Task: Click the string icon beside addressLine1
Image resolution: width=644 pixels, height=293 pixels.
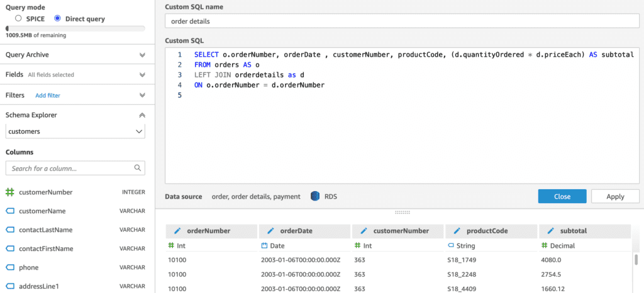Action: (x=10, y=286)
